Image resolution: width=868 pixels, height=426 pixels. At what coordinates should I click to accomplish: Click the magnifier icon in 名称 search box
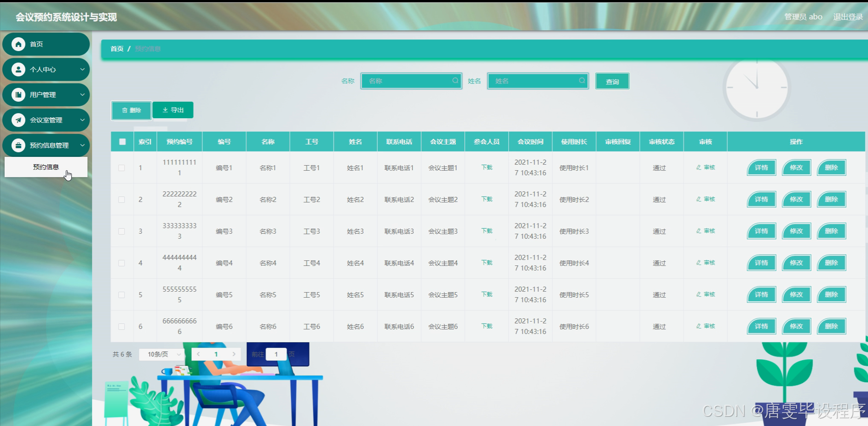pyautogui.click(x=454, y=81)
